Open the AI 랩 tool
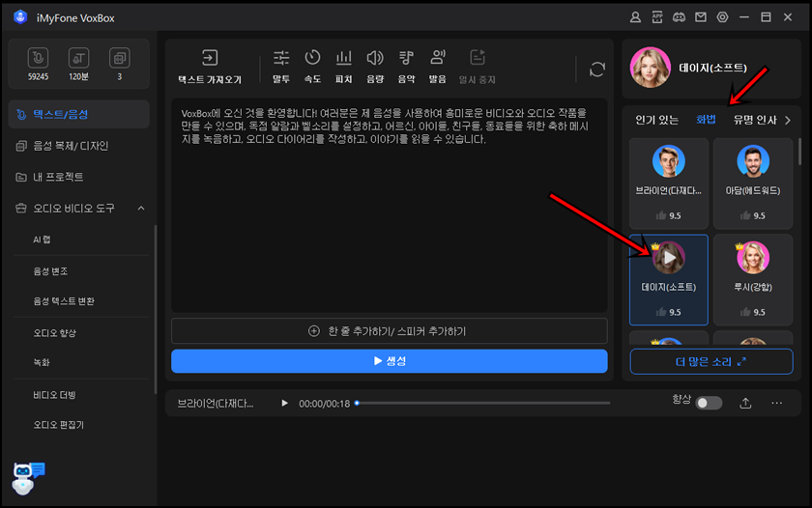Viewport: 812px width, 508px height. [x=42, y=240]
